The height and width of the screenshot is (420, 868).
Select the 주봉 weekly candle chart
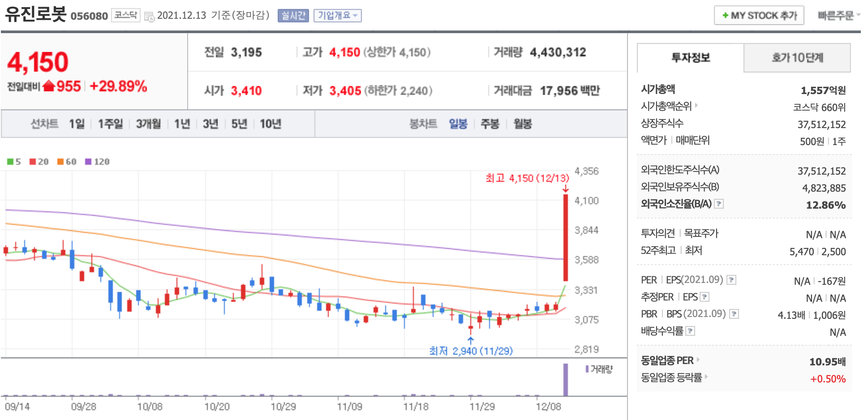490,124
